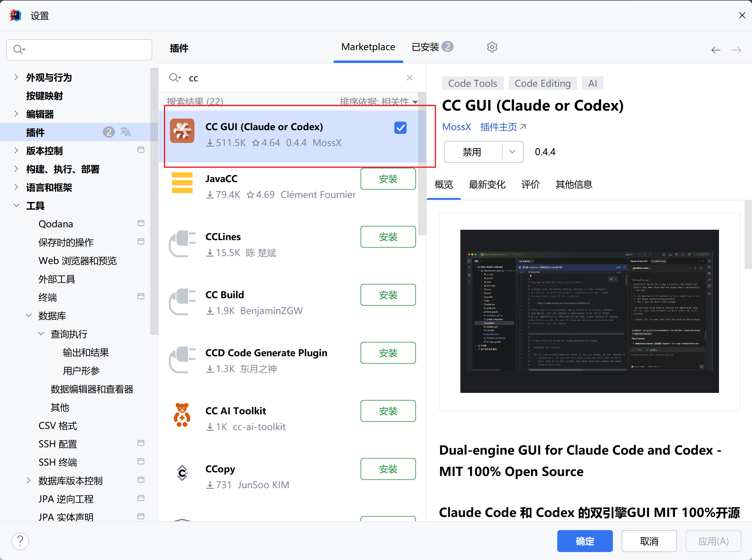Expand the 编辑器 settings group
752x560 pixels.
(16, 114)
